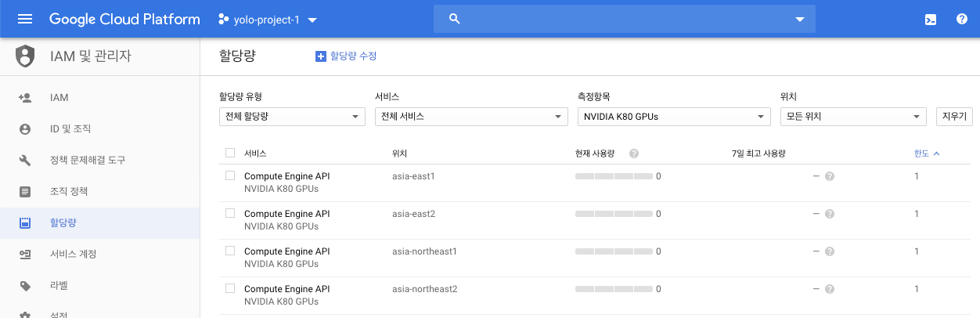
Task: Open 서비스 계정 in the sidebar
Action: [99, 255]
